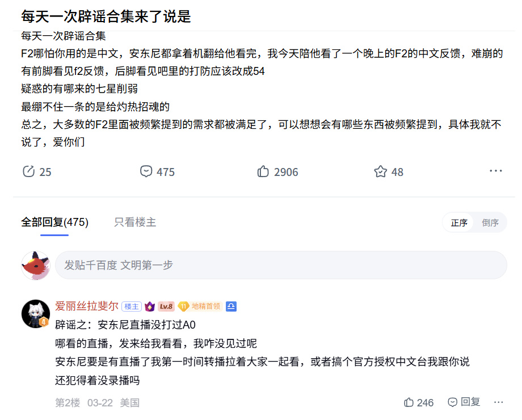Like the post with 2906 thumbs-up

coord(263,171)
